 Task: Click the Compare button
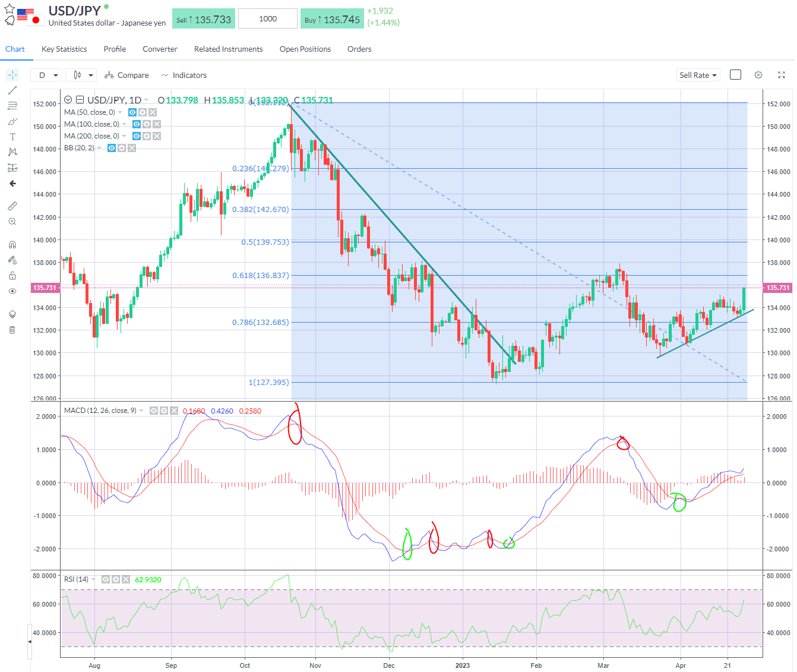click(x=126, y=75)
